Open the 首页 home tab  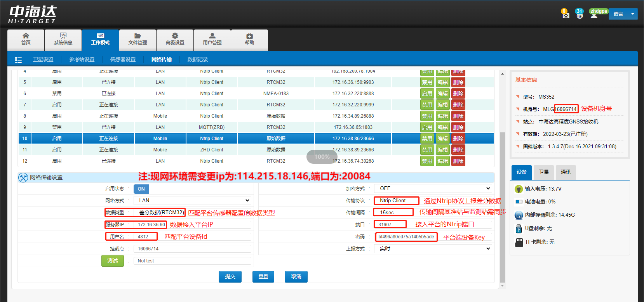[x=26, y=39]
